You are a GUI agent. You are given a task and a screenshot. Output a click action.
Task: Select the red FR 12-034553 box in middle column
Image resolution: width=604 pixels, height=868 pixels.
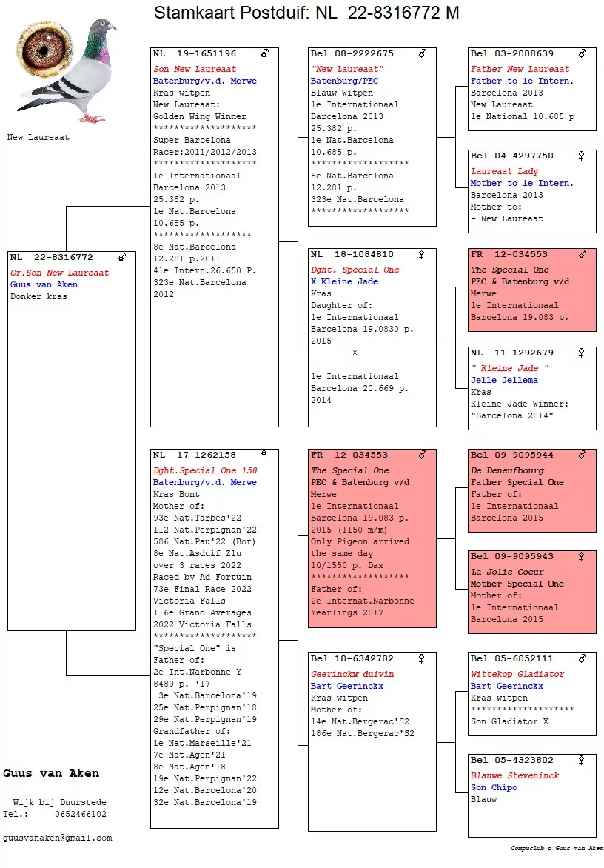(x=372, y=538)
